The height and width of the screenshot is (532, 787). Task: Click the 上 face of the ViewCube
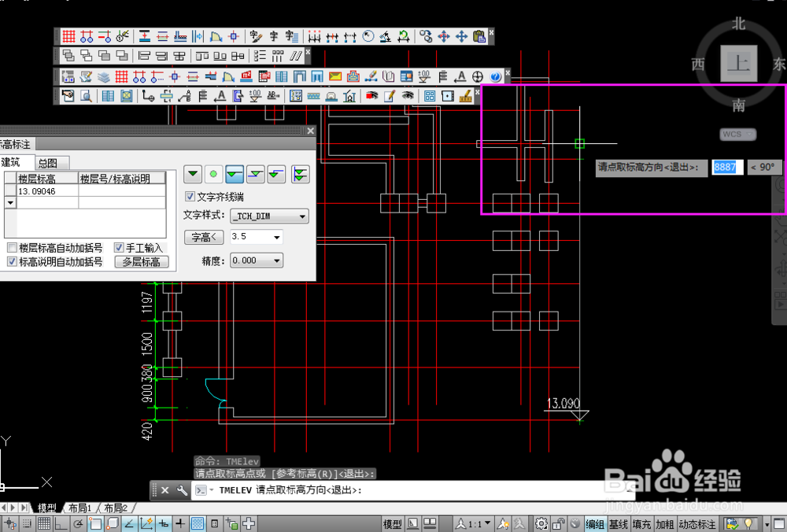(739, 64)
